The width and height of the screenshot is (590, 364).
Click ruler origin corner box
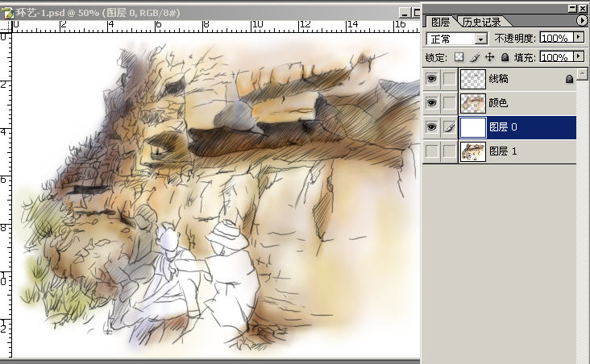click(6, 27)
